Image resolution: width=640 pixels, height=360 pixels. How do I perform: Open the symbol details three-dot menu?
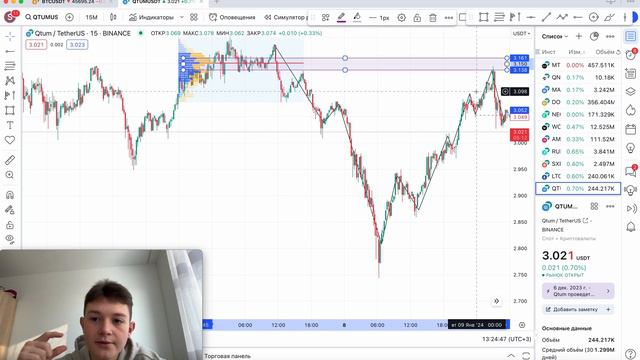click(610, 207)
